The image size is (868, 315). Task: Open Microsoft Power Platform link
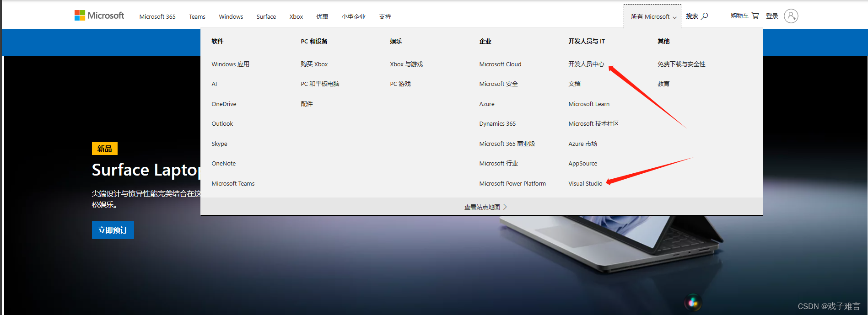pos(512,183)
